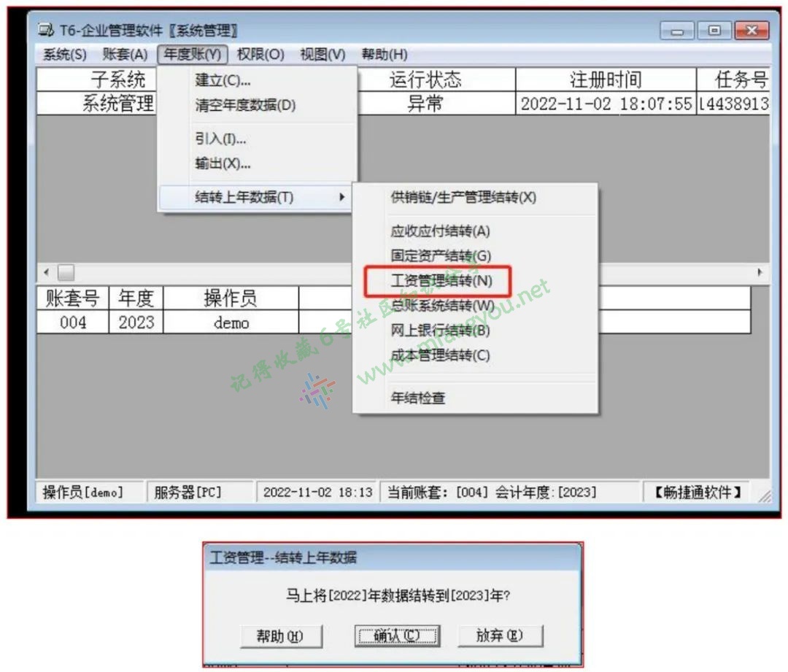Select 应收应付结转(A) submenu item

440,231
